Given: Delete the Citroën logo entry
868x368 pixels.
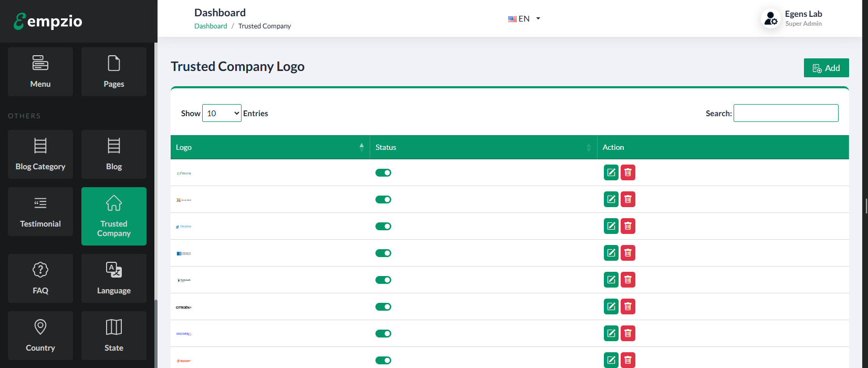Looking at the screenshot, I should (628, 306).
